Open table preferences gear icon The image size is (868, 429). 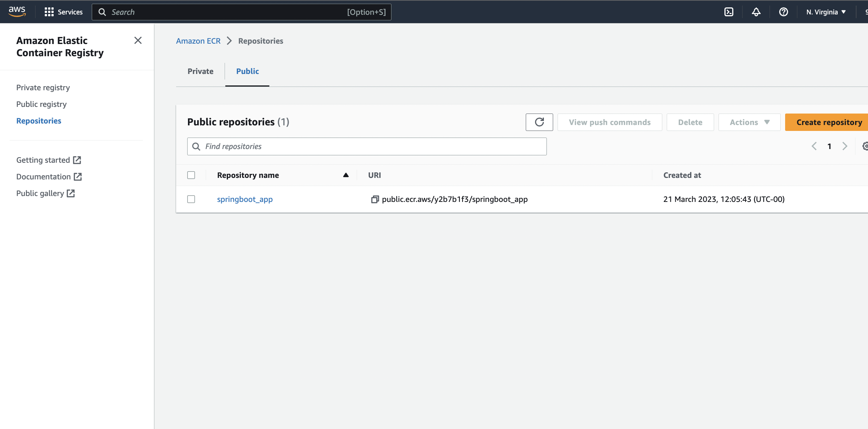tap(865, 146)
